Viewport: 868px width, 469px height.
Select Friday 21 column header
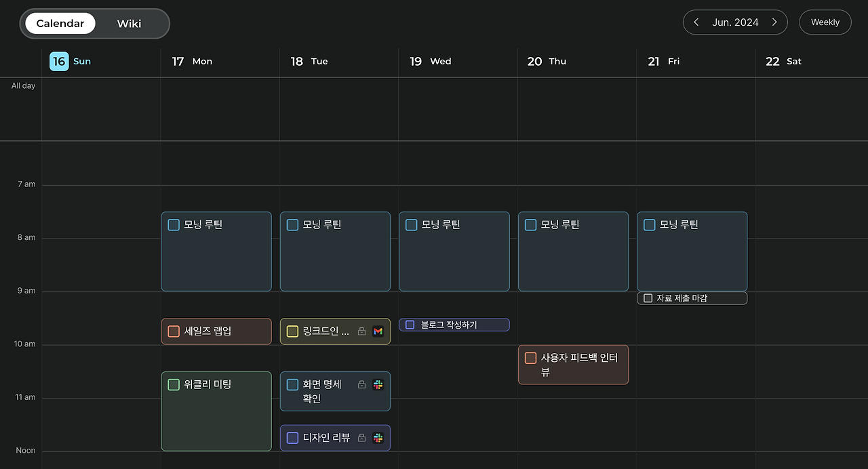(x=663, y=61)
